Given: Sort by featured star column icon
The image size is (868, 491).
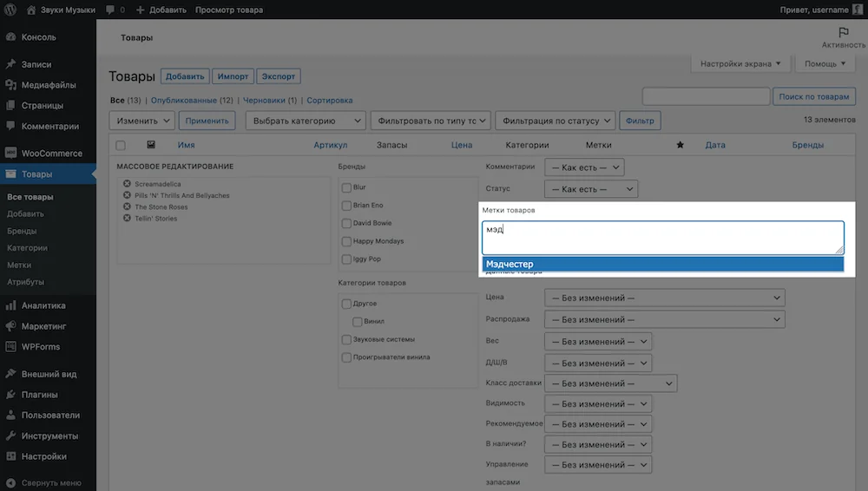Looking at the screenshot, I should click(x=681, y=145).
